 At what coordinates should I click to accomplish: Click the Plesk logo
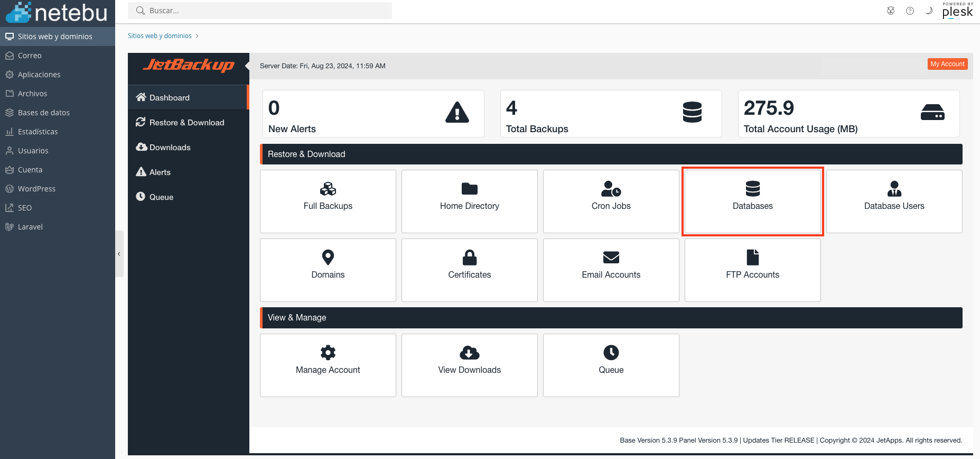coord(957,11)
